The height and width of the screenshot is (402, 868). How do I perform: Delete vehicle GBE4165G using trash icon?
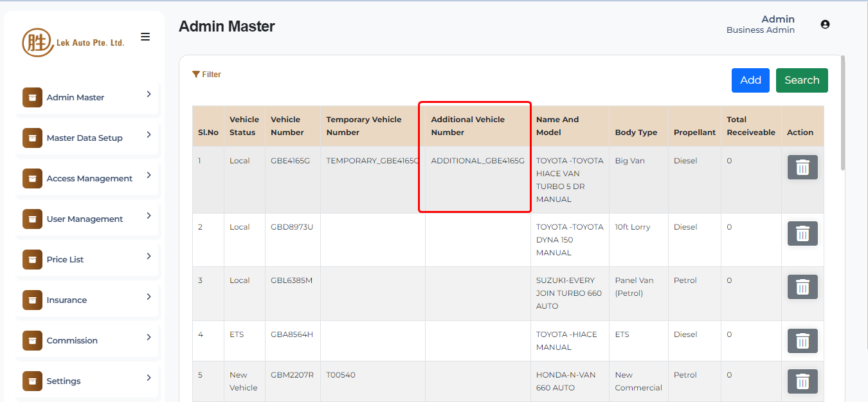(x=802, y=167)
